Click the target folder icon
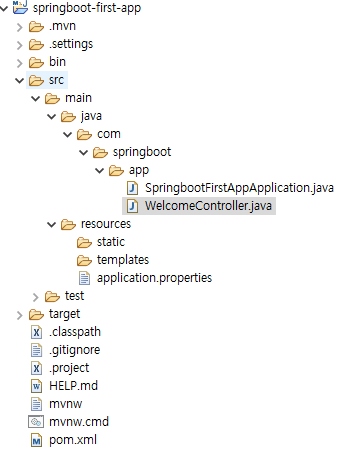 36,314
